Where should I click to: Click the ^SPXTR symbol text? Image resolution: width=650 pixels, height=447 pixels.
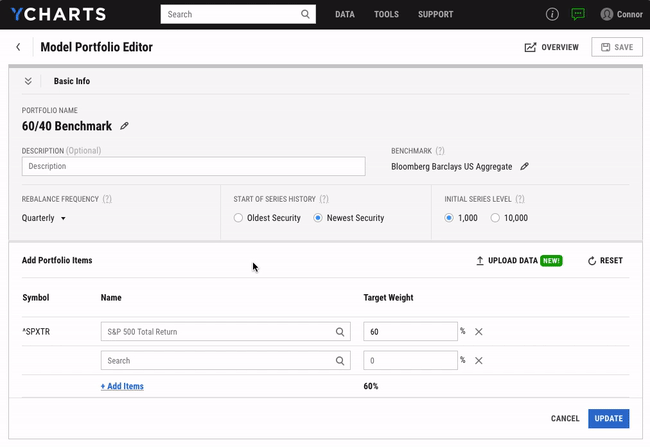coord(36,332)
